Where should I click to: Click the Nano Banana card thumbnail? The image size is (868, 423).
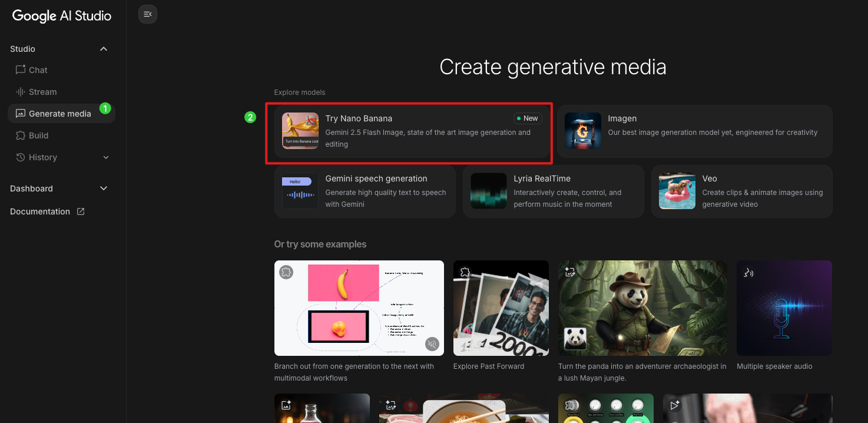coord(300,131)
